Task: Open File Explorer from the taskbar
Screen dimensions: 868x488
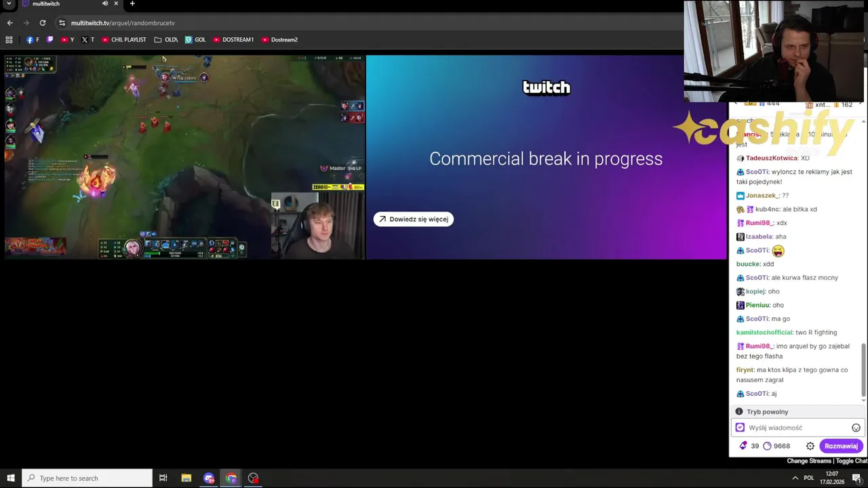Action: coord(186,478)
